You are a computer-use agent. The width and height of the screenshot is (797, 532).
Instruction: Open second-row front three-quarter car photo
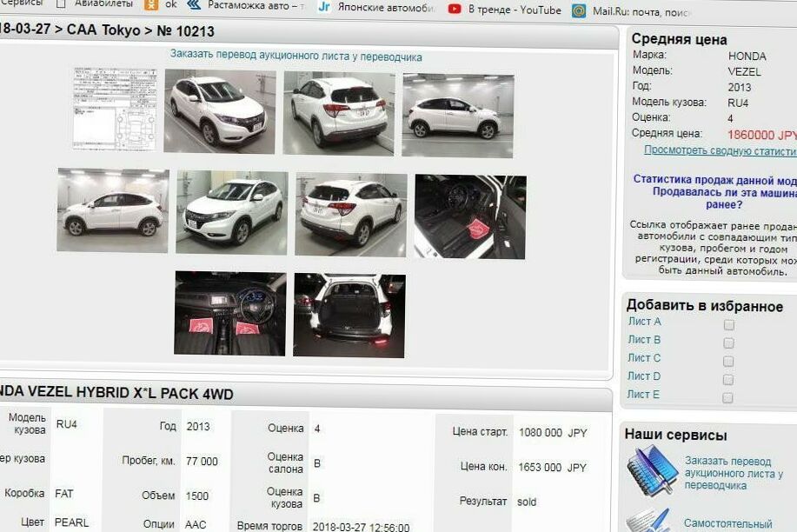[x=232, y=213]
